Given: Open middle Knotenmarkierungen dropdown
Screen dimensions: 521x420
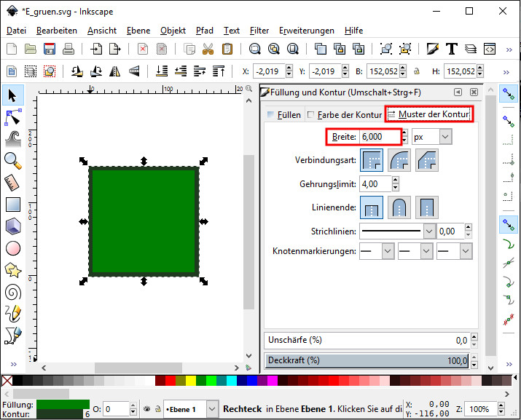Looking at the screenshot, I should point(426,251).
